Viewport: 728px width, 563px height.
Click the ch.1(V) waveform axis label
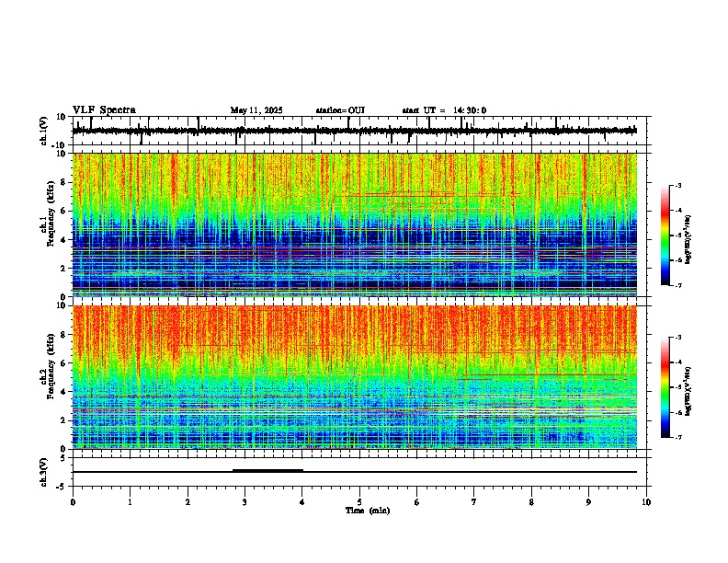[44, 131]
